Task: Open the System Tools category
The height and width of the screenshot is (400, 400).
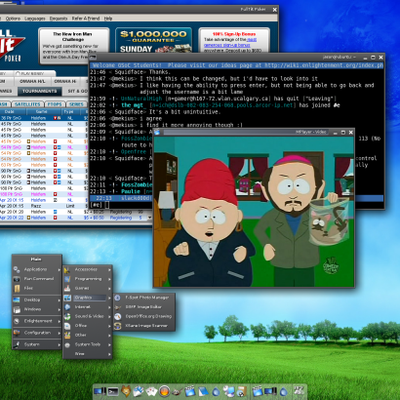Action: 87,344
